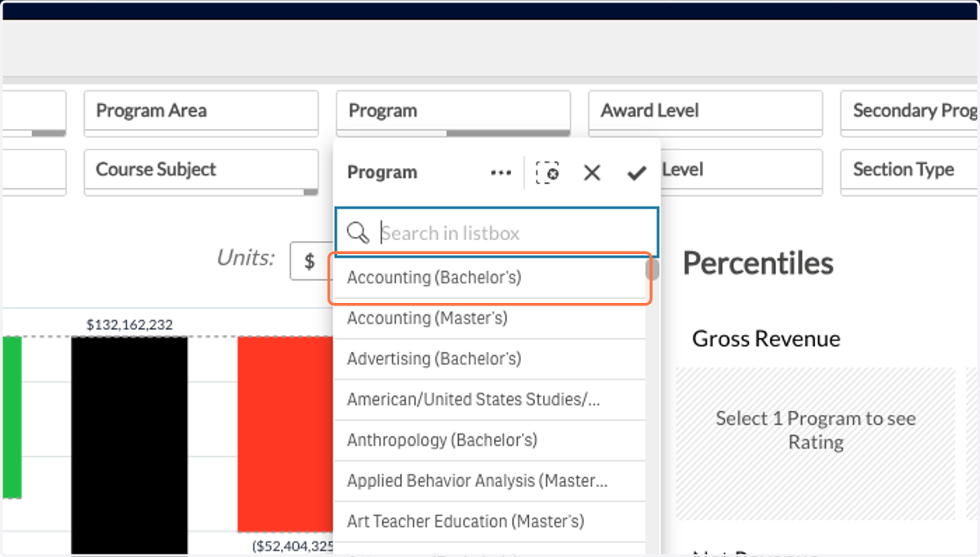The image size is (980, 557).
Task: Choose Advertising (Bachelor's) from list
Action: (x=490, y=359)
